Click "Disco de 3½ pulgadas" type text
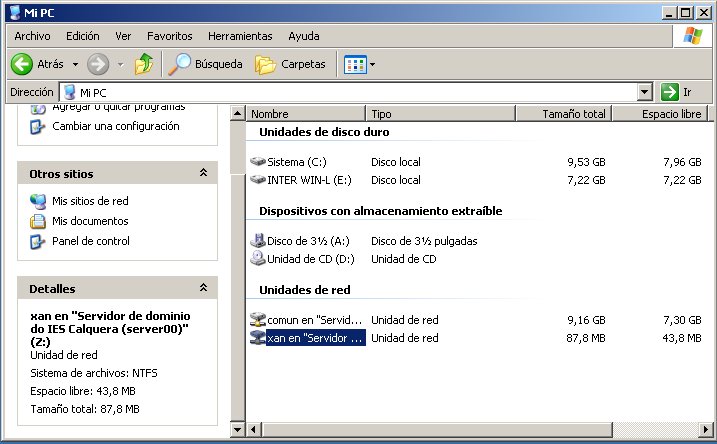717x444 pixels. 424,241
